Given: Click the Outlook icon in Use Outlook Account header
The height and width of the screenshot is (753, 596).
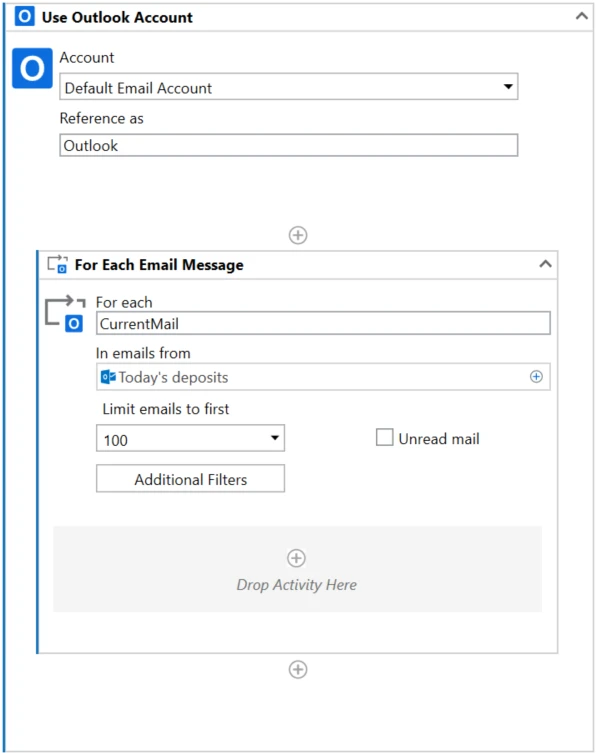Looking at the screenshot, I should tap(24, 16).
